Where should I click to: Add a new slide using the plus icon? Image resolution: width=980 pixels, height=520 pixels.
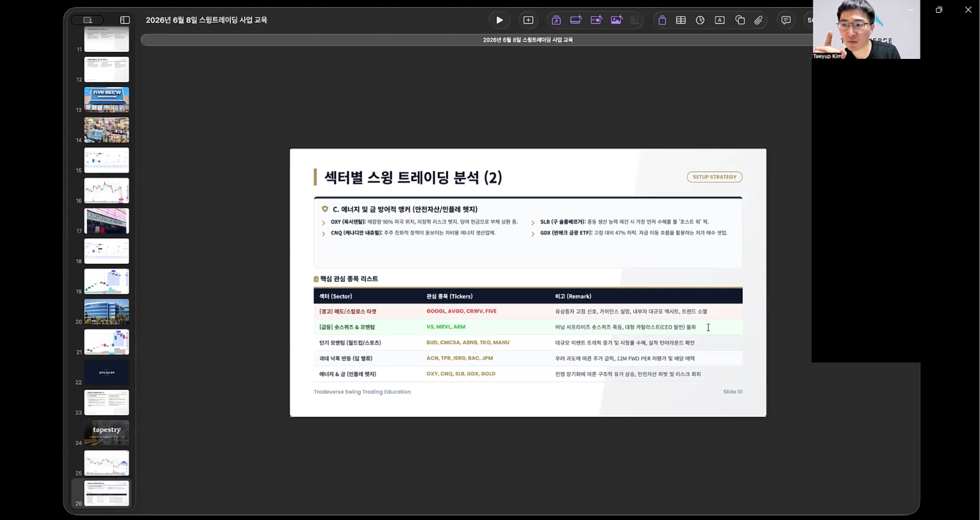(x=528, y=20)
